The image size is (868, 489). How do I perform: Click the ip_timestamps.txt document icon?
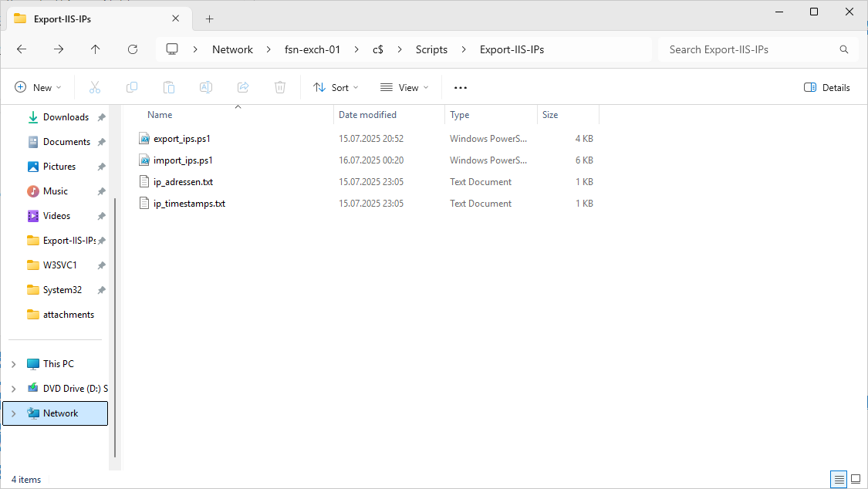click(x=144, y=203)
